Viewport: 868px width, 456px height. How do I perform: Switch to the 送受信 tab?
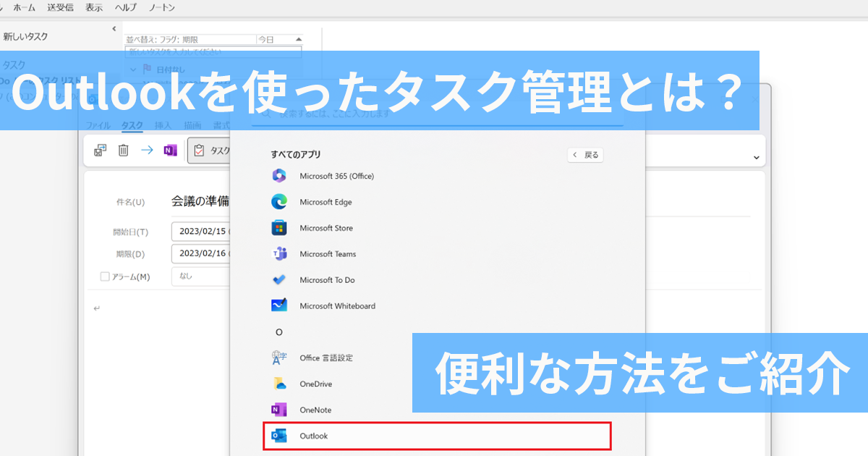coord(60,8)
